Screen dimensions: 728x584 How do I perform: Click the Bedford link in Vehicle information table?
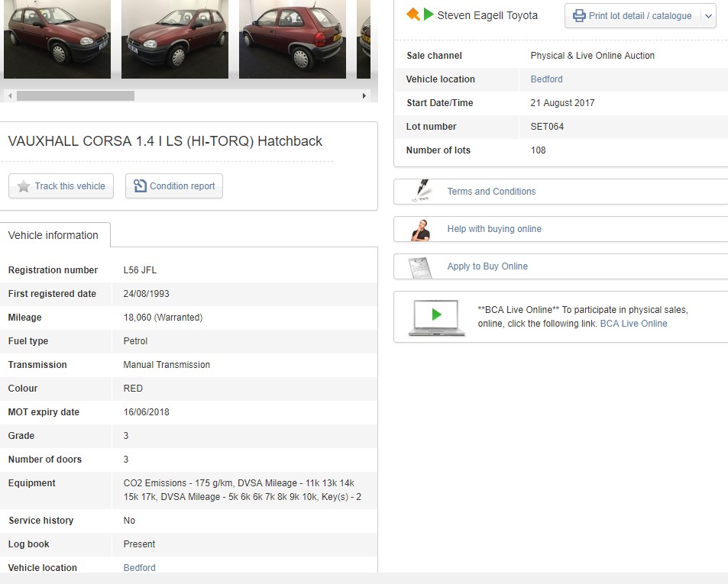pyautogui.click(x=139, y=568)
